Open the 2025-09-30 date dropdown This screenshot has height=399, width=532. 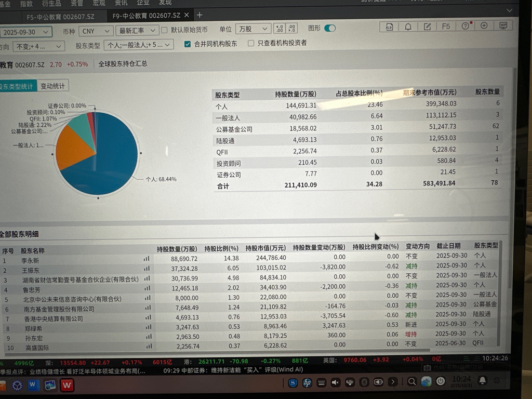[x=26, y=32]
